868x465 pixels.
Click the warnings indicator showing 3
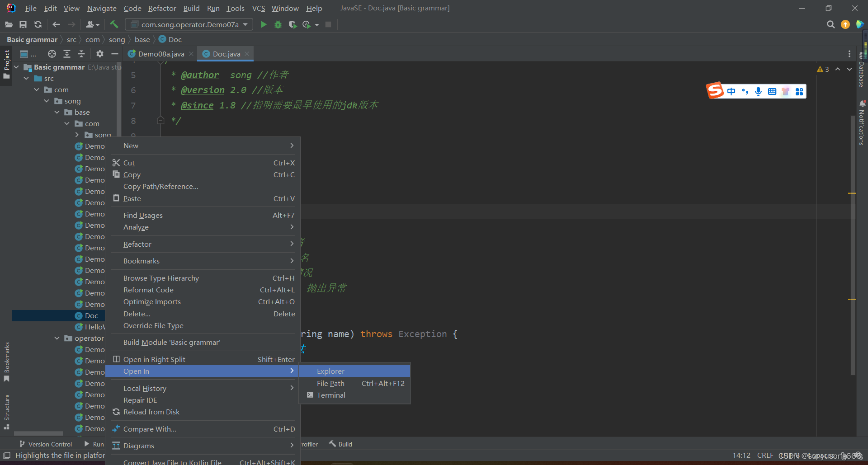(823, 69)
